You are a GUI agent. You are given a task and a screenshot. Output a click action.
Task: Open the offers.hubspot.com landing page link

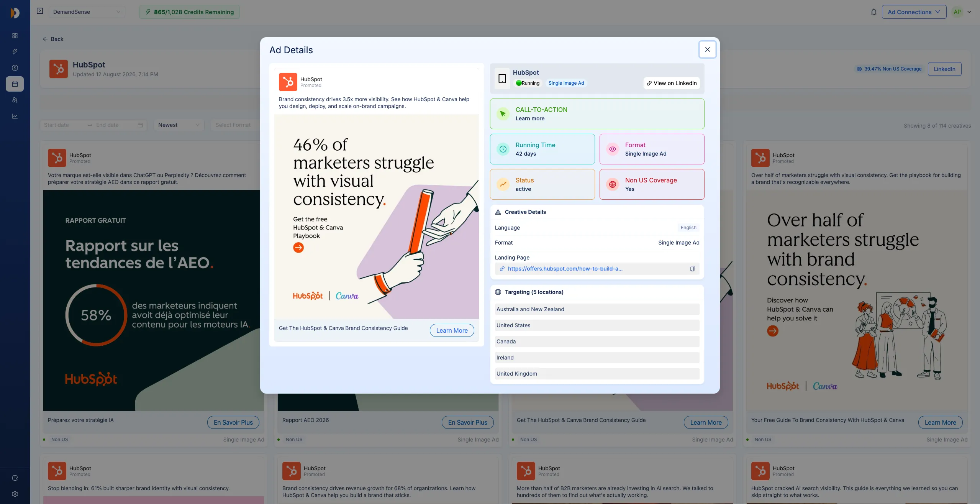tap(565, 269)
